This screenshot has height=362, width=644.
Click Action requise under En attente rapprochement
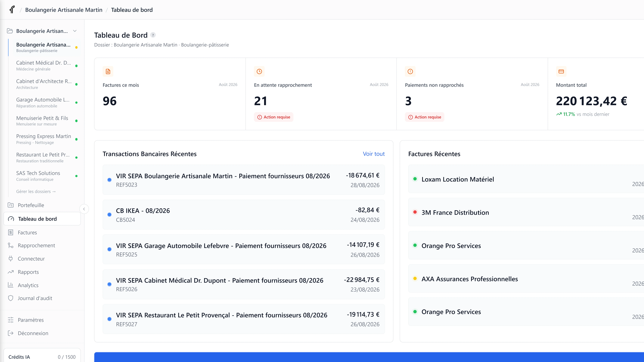274,117
